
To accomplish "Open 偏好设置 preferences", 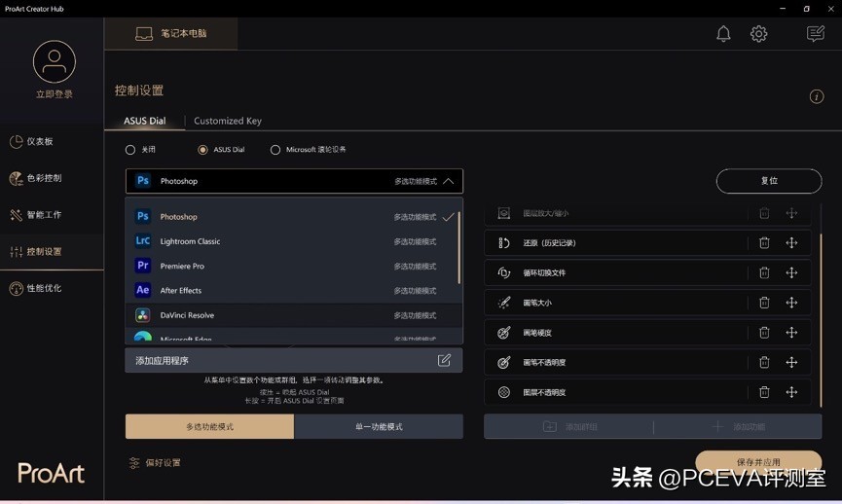I will (x=155, y=463).
